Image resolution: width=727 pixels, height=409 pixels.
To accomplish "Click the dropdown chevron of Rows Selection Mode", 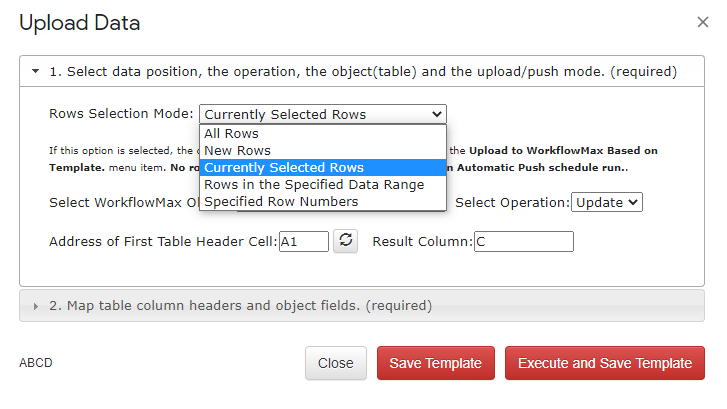I will point(436,114).
